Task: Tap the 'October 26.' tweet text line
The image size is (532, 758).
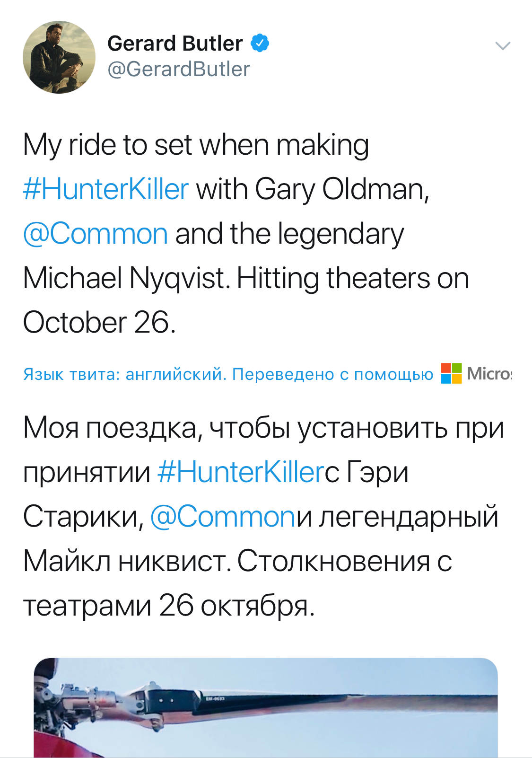Action: [99, 323]
